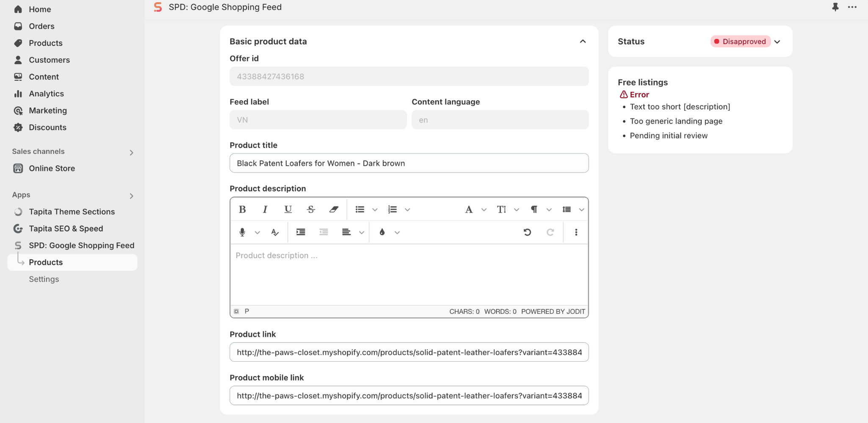This screenshot has width=868, height=423.
Task: Increase indent in description editor
Action: [301, 232]
